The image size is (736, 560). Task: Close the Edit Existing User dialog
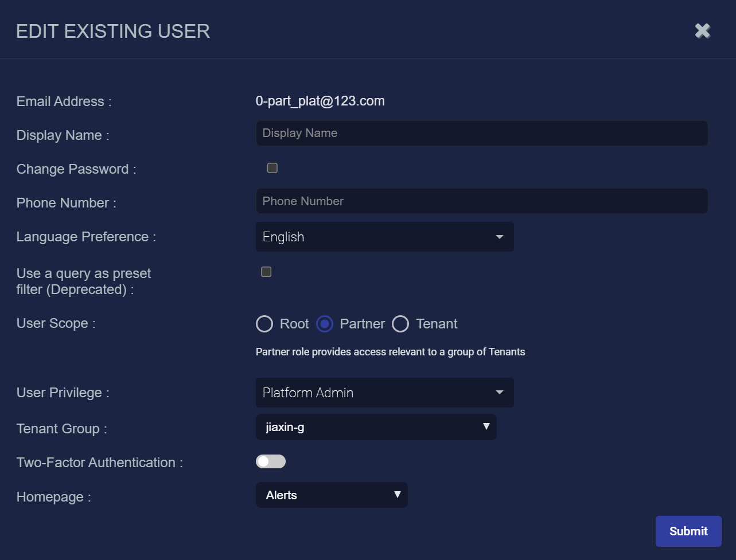[x=702, y=31]
